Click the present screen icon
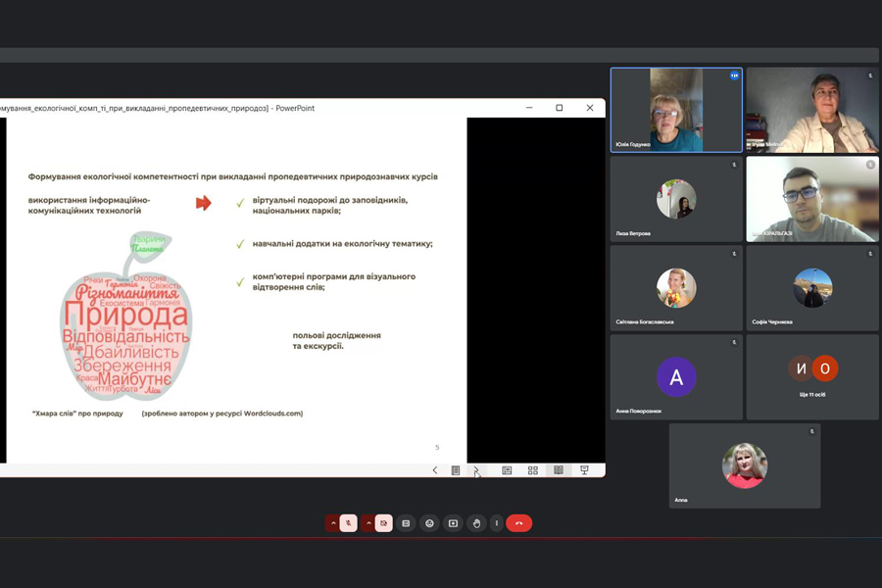The width and height of the screenshot is (882, 588). (x=453, y=523)
